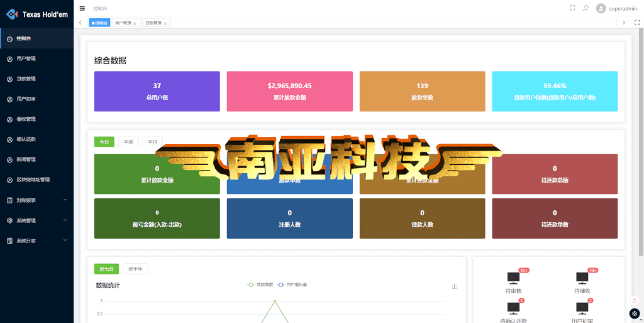Show the 近半年 chart range
Viewport: 644px width, 323px height.
point(136,269)
